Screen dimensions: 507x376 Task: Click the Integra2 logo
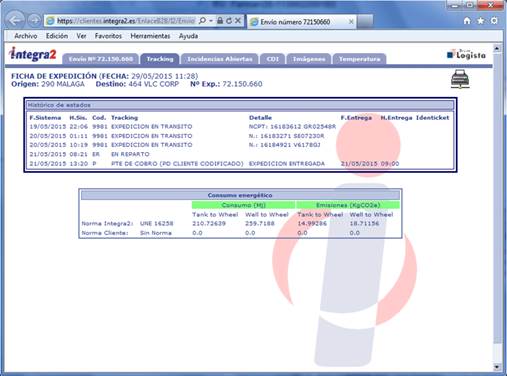33,54
